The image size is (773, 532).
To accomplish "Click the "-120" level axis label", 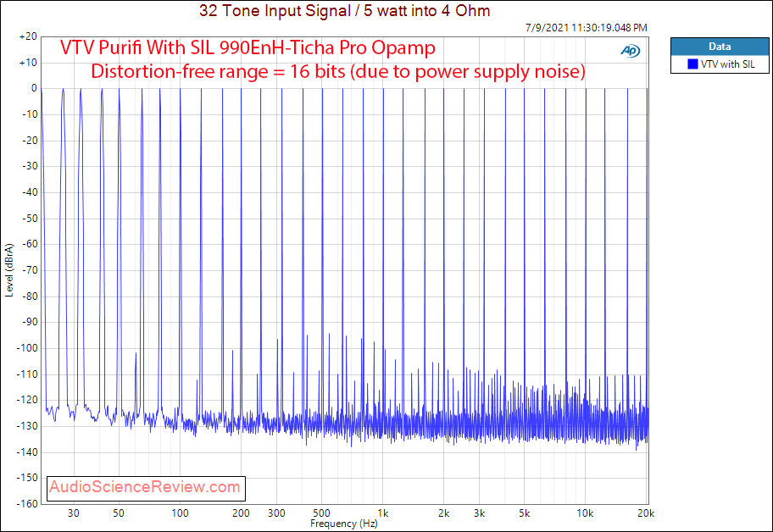I will 27,400.
